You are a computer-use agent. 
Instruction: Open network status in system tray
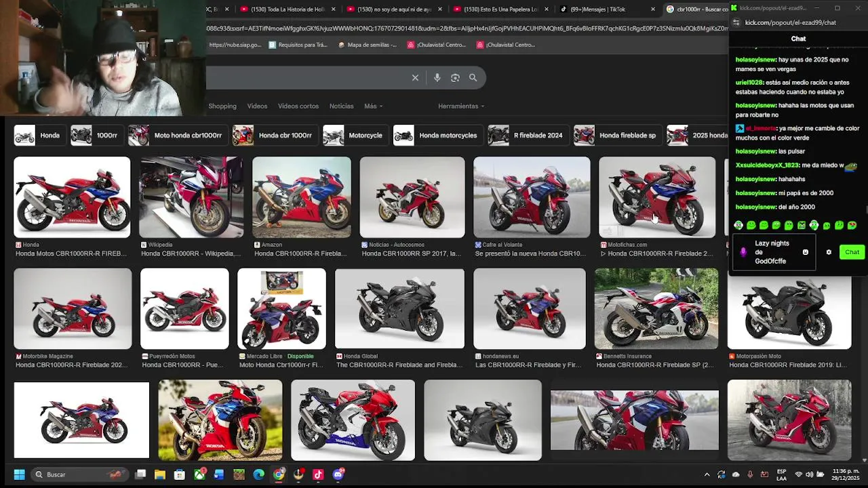(798, 474)
